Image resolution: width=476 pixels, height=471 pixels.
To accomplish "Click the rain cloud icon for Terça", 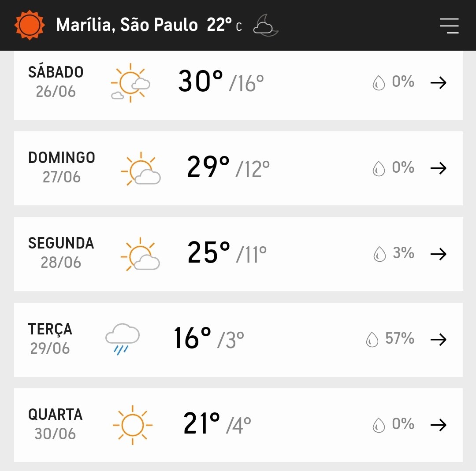I will click(123, 339).
